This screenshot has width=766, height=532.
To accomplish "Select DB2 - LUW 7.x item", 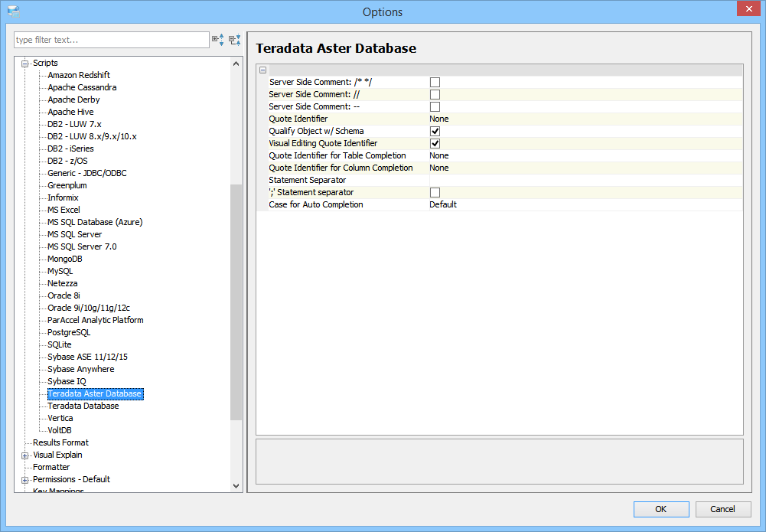I will [74, 123].
